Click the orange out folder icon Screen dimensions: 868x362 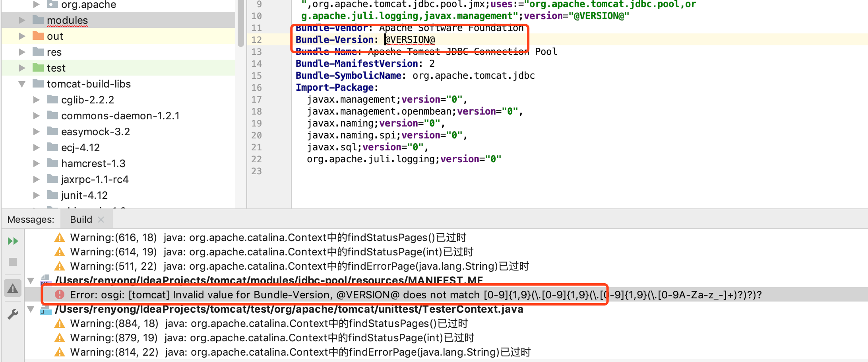coord(38,35)
